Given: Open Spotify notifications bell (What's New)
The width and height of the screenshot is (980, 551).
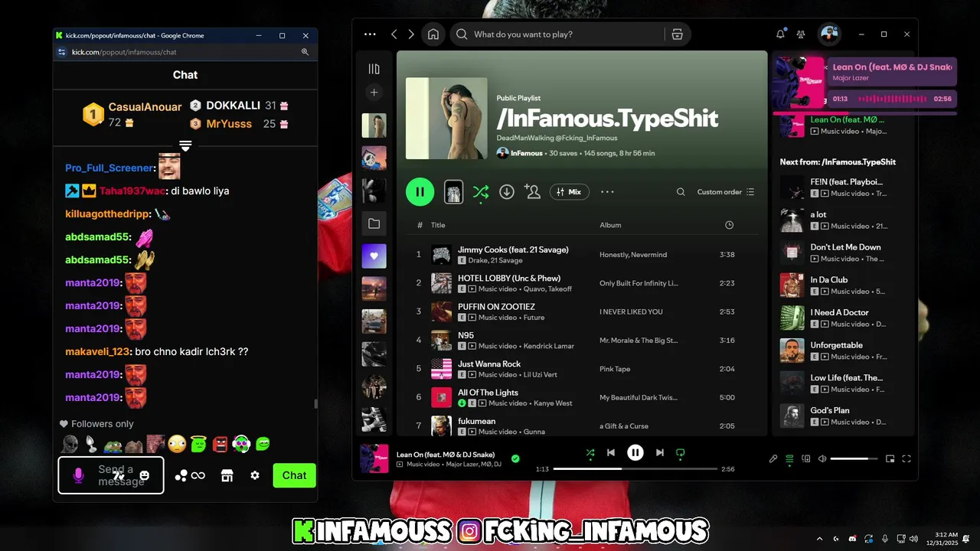Looking at the screenshot, I should 780,34.
